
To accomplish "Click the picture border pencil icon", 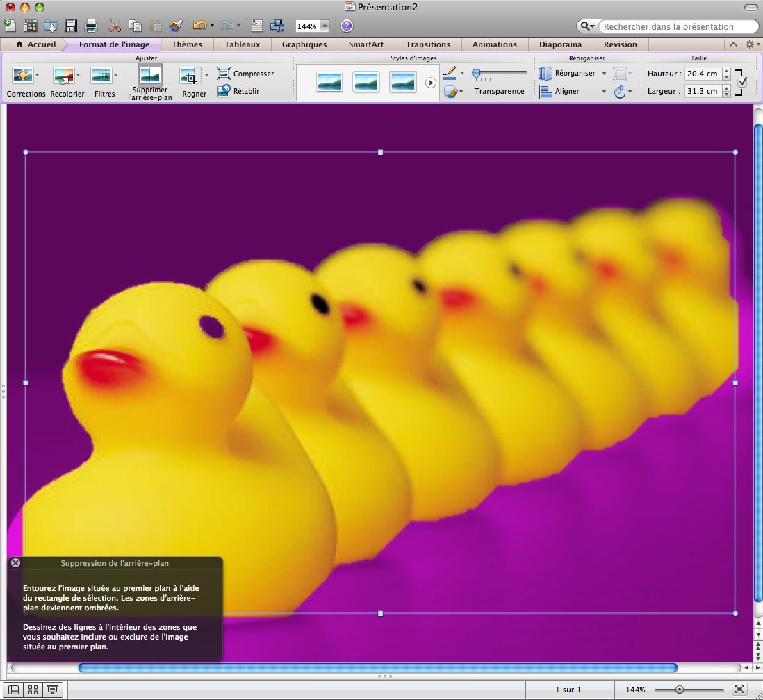I will coord(450,73).
